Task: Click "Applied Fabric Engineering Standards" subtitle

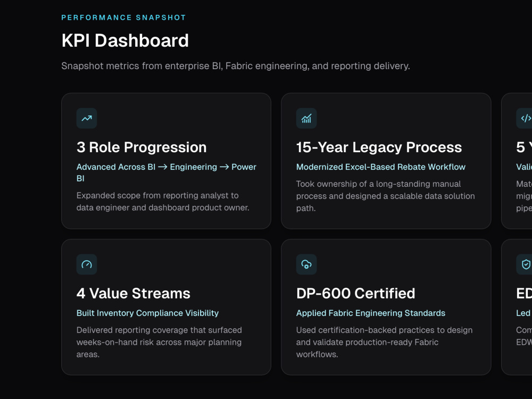Action: pos(371,313)
